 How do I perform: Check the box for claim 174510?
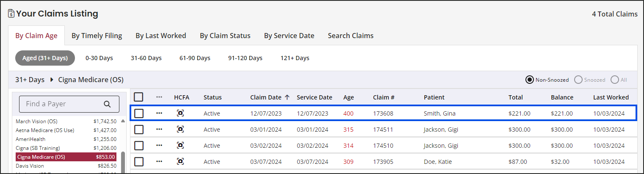139,146
